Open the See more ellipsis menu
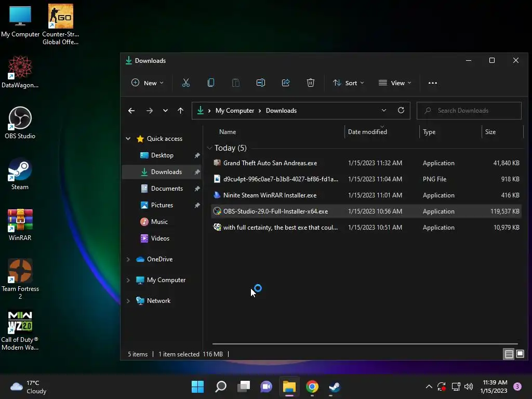The height and width of the screenshot is (399, 532). [x=433, y=83]
